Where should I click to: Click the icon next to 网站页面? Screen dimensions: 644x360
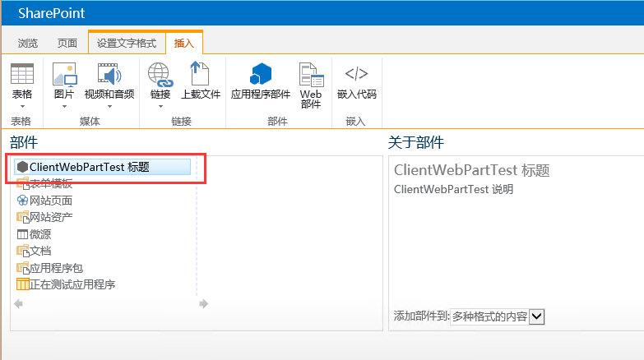pos(22,201)
